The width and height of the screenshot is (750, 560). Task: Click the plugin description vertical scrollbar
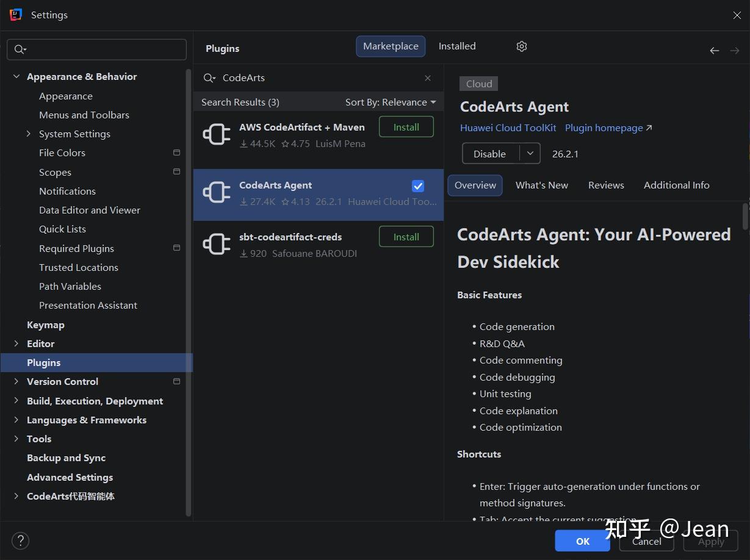[745, 217]
